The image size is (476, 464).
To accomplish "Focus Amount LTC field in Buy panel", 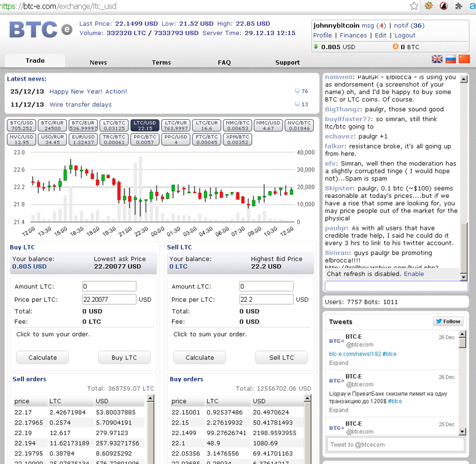I will point(109,286).
